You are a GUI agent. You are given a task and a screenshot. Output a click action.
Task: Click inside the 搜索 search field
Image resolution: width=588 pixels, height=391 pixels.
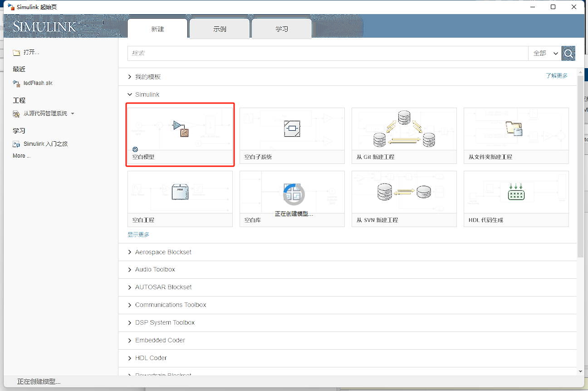click(328, 53)
